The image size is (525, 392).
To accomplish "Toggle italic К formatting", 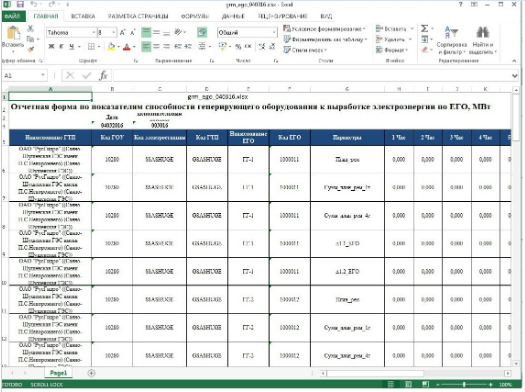I will pos(61,47).
